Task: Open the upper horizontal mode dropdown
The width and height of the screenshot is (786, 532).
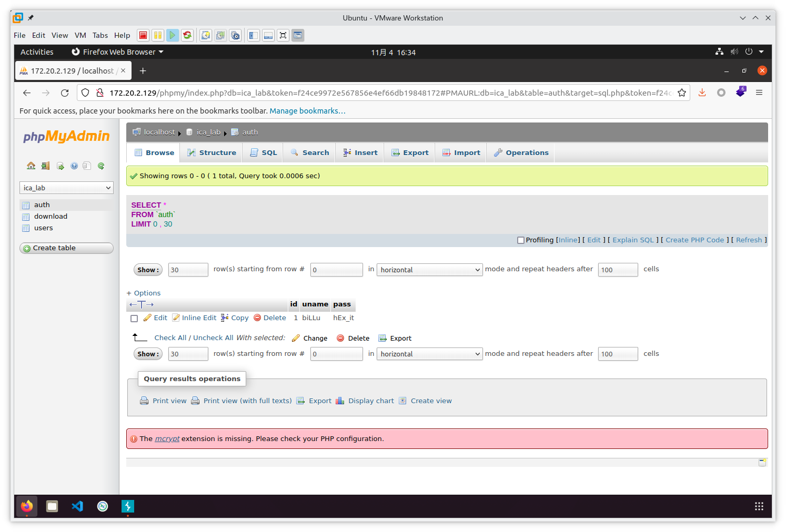Action: (429, 270)
